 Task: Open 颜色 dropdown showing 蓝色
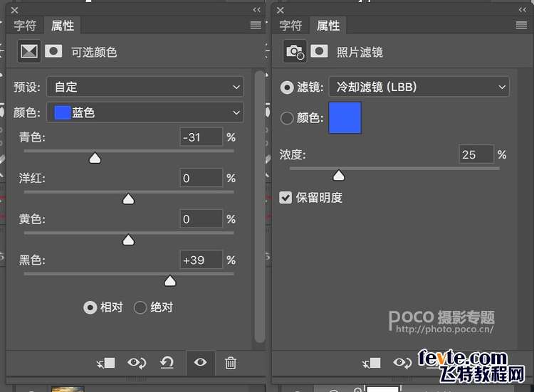coord(145,112)
